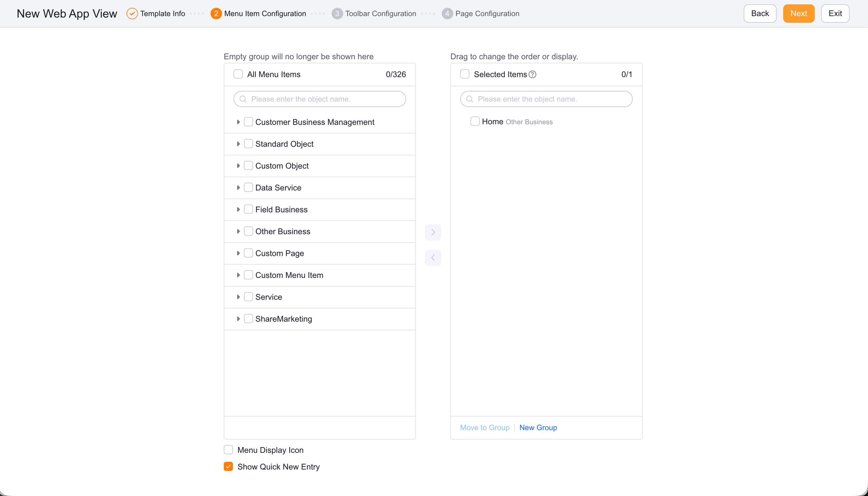Click step 2 number circle icon
The image size is (868, 496).
coord(216,14)
